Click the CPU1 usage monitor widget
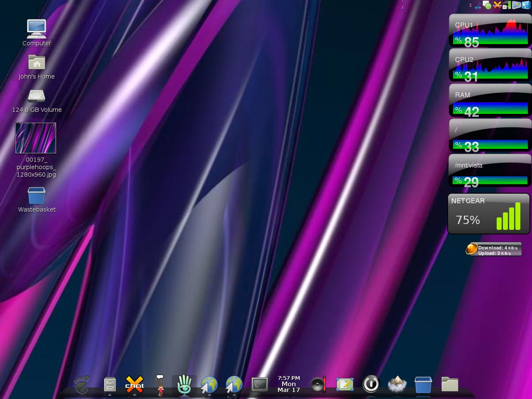 [490, 31]
